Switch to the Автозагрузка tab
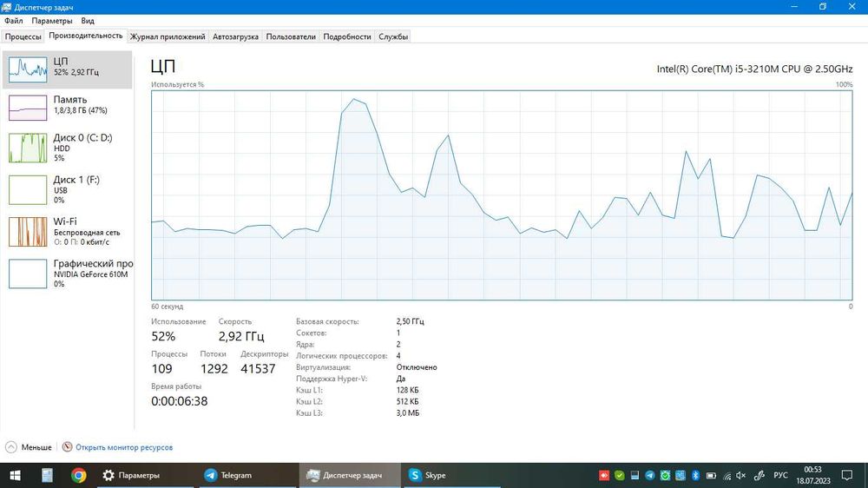Viewport: 868px width, 488px height. coord(235,36)
